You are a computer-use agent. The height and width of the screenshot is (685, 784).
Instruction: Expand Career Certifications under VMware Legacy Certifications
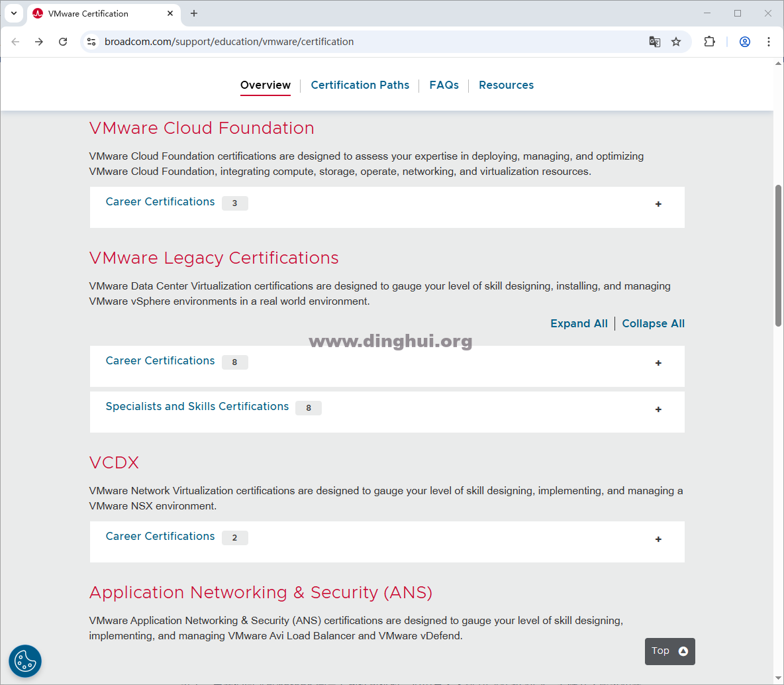point(387,366)
